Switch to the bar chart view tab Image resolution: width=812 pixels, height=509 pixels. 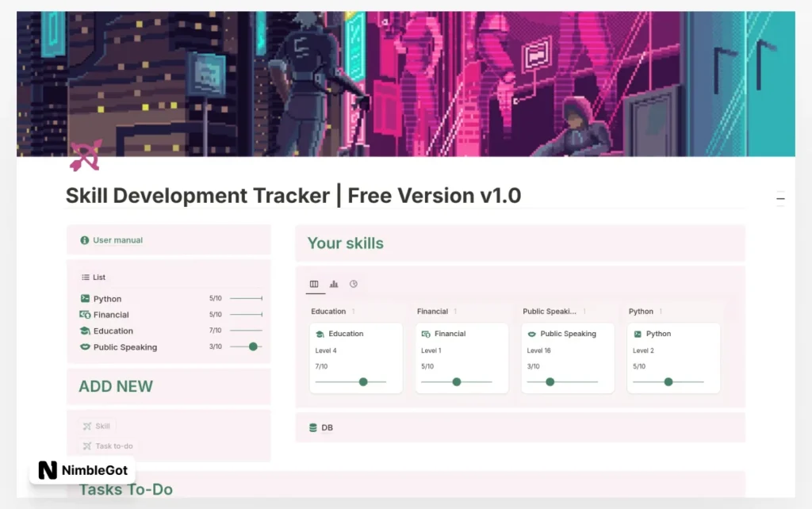334,284
